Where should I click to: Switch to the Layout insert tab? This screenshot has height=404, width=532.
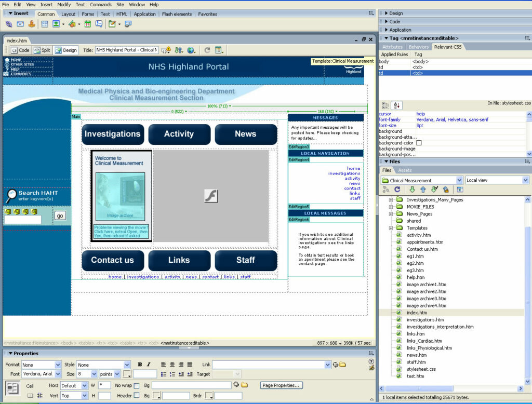click(68, 14)
